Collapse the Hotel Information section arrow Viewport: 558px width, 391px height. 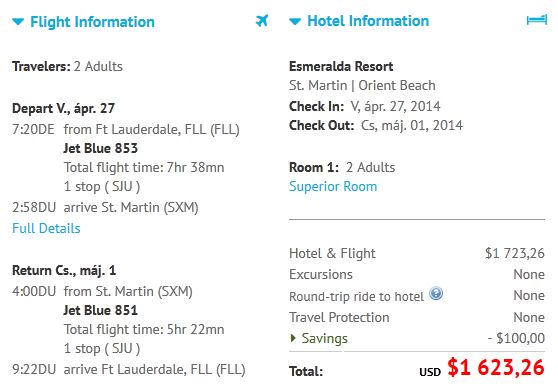point(295,22)
